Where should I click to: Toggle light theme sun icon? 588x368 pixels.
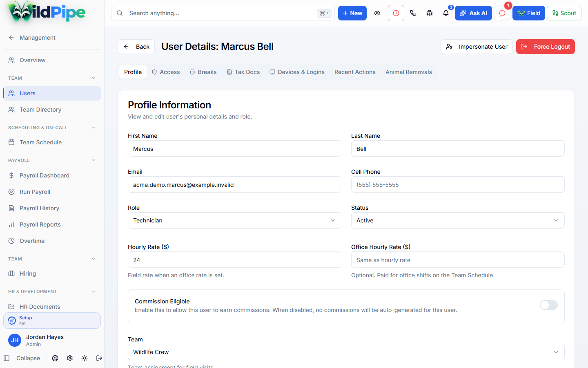[85, 358]
